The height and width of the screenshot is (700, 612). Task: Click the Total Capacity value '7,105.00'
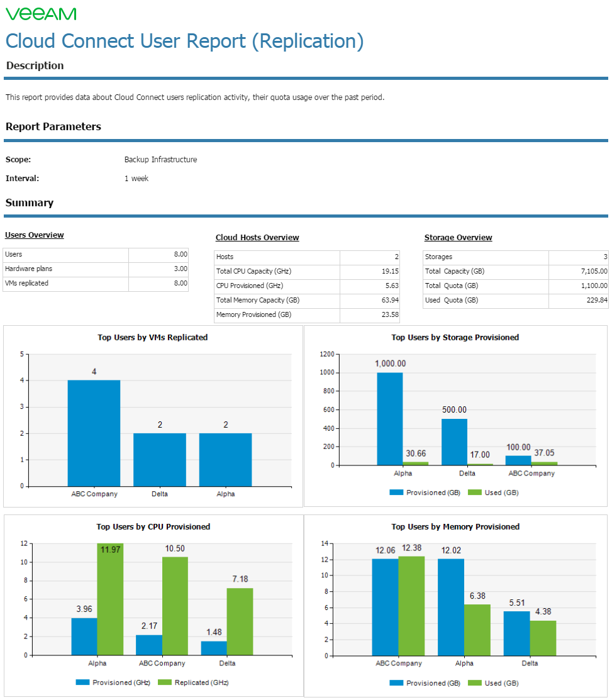click(594, 271)
